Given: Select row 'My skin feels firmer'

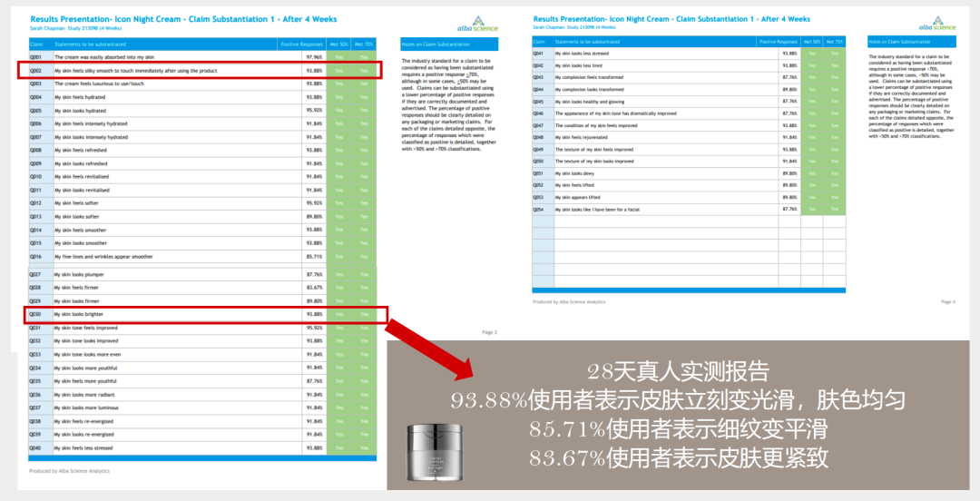Looking at the screenshot, I should (202, 288).
